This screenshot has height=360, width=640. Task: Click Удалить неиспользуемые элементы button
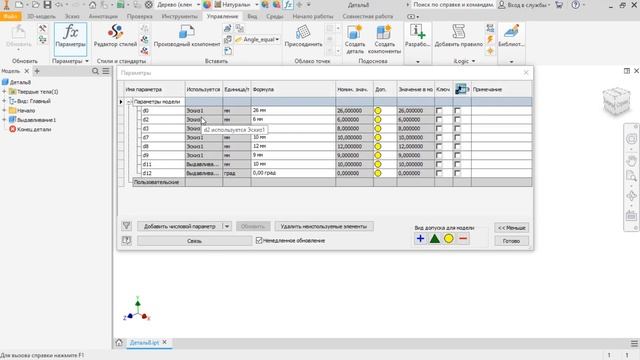coord(324,226)
